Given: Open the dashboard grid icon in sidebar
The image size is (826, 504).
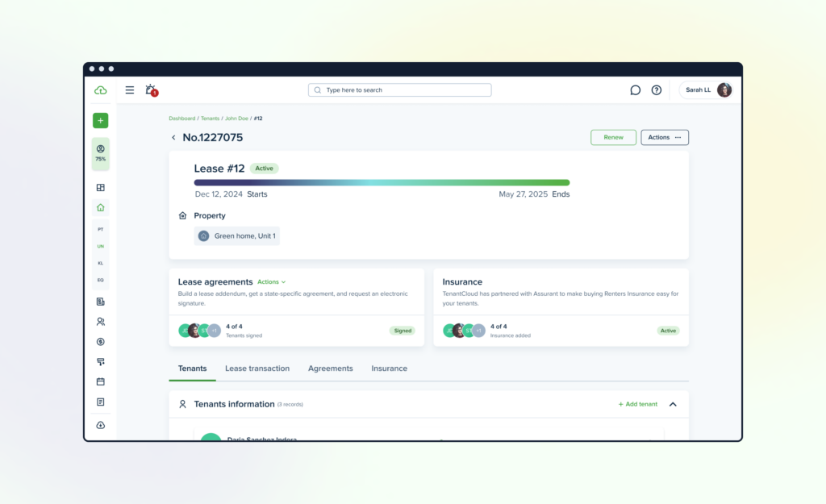Looking at the screenshot, I should pyautogui.click(x=101, y=187).
